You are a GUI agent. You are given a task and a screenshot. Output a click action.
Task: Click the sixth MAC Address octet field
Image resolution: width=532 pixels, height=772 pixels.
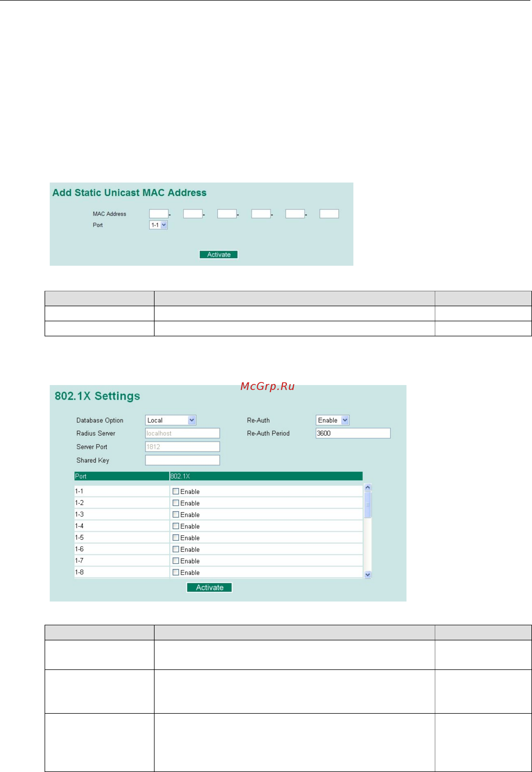pyautogui.click(x=329, y=214)
